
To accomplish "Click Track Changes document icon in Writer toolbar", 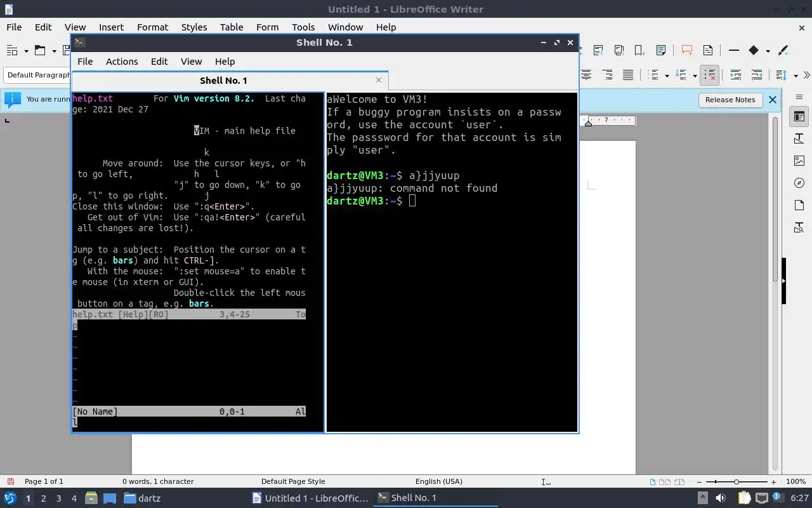I will point(708,50).
